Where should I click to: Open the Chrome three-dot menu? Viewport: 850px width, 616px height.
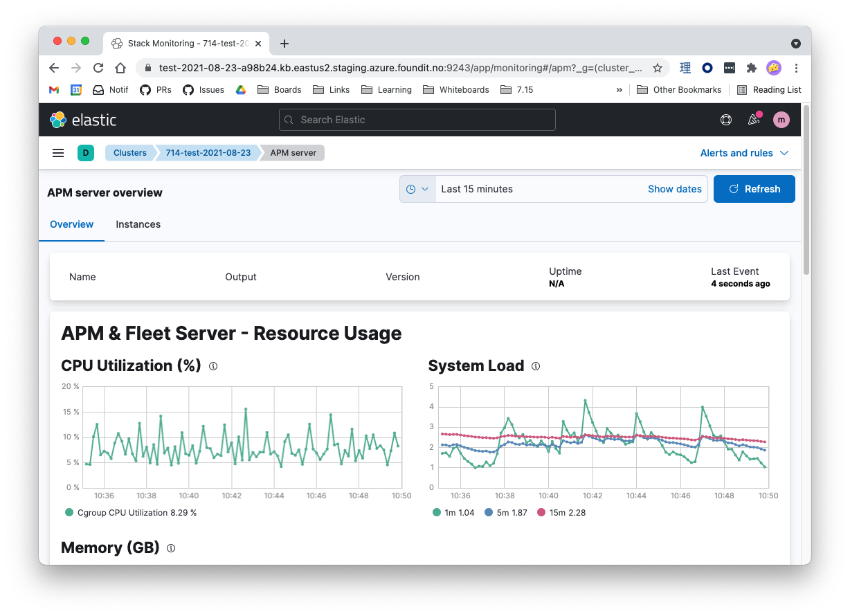(796, 68)
